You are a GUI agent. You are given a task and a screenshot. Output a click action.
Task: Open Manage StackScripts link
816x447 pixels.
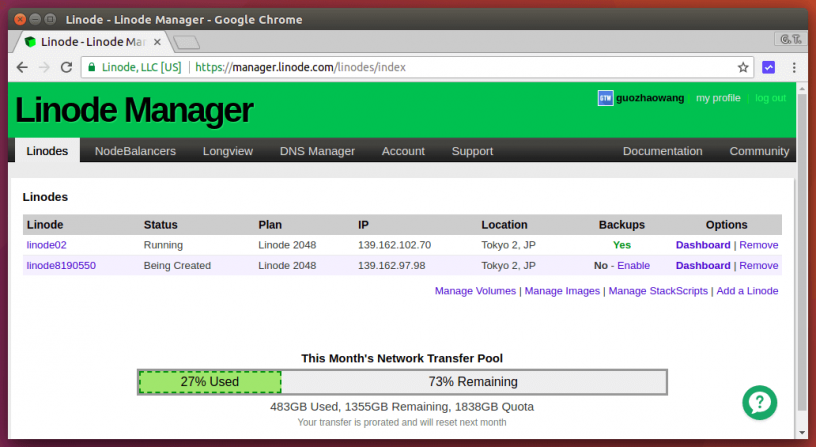click(658, 291)
